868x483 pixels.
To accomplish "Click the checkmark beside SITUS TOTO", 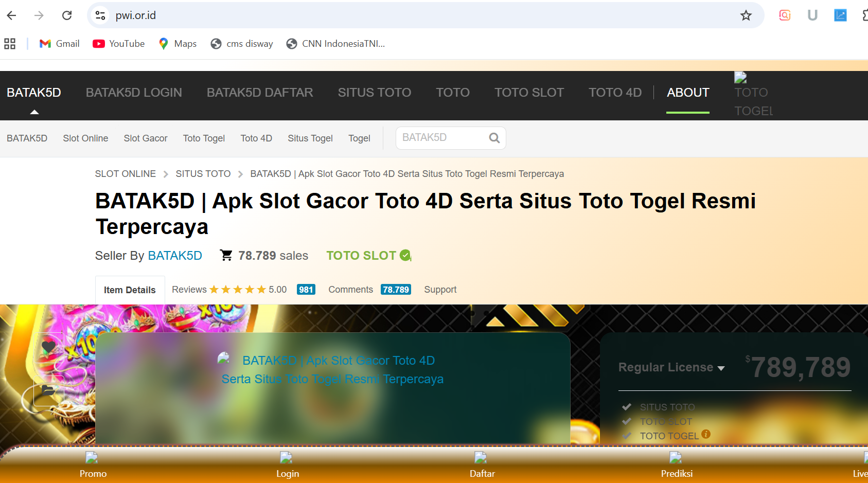I will tap(627, 406).
